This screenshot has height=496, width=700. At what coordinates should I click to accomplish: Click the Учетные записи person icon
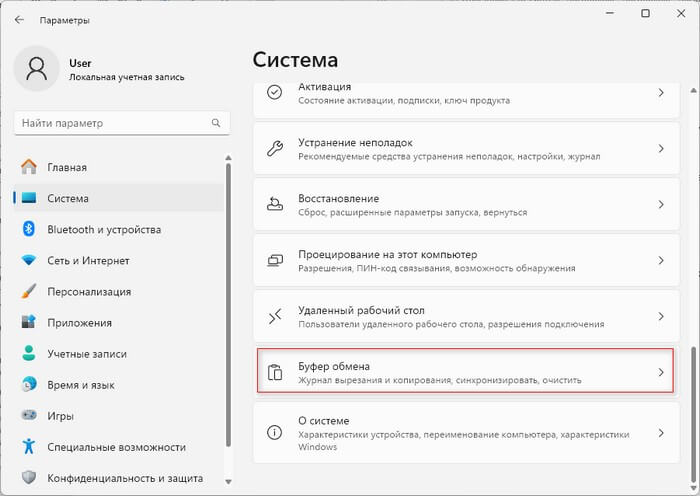[x=29, y=353]
